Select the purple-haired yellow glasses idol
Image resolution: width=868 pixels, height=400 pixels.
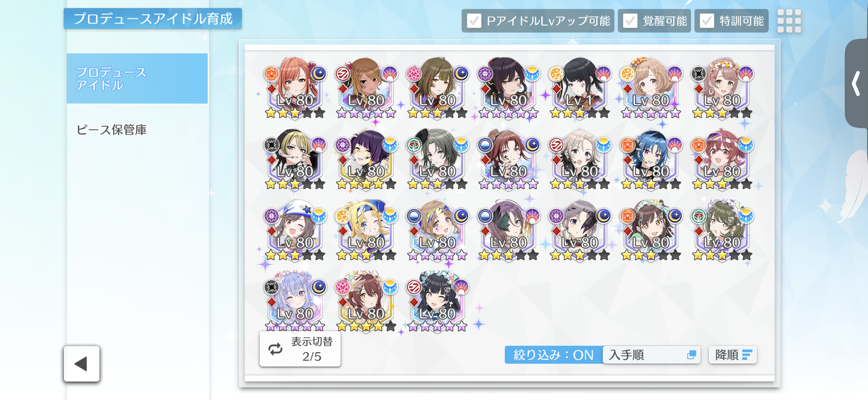[366, 160]
